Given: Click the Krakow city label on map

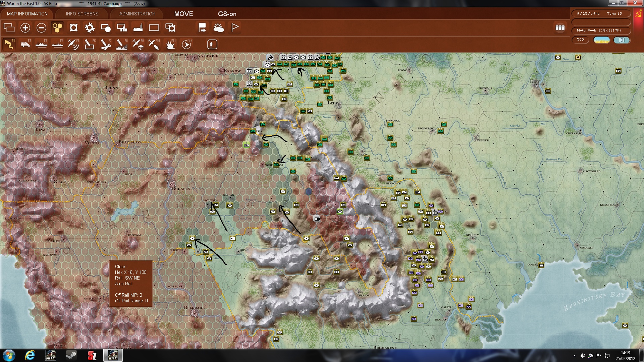Looking at the screenshot, I should 232,71.
